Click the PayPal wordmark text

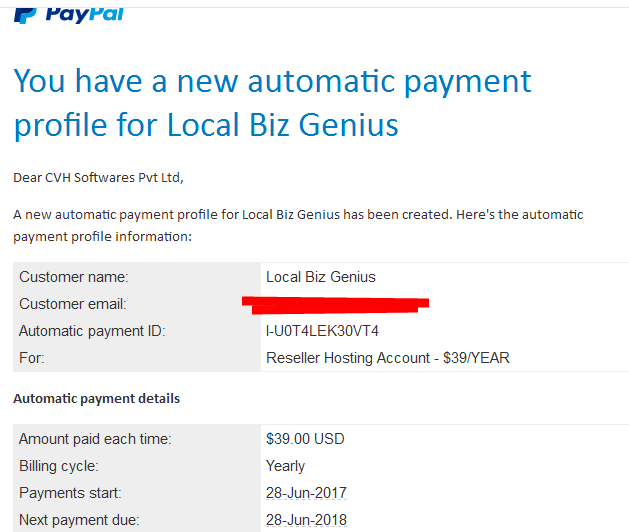coord(85,14)
